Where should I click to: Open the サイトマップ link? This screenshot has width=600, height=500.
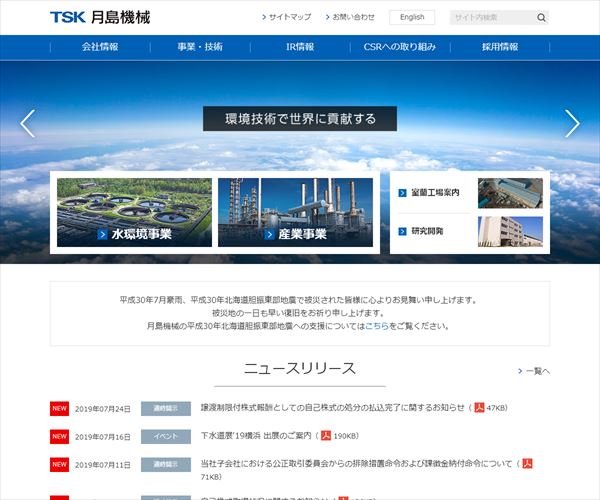[290, 17]
